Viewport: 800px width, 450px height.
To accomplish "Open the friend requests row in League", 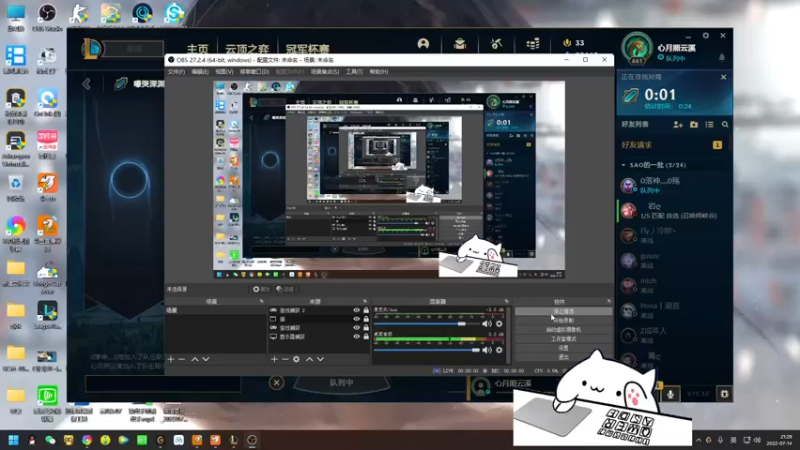I will [672, 145].
